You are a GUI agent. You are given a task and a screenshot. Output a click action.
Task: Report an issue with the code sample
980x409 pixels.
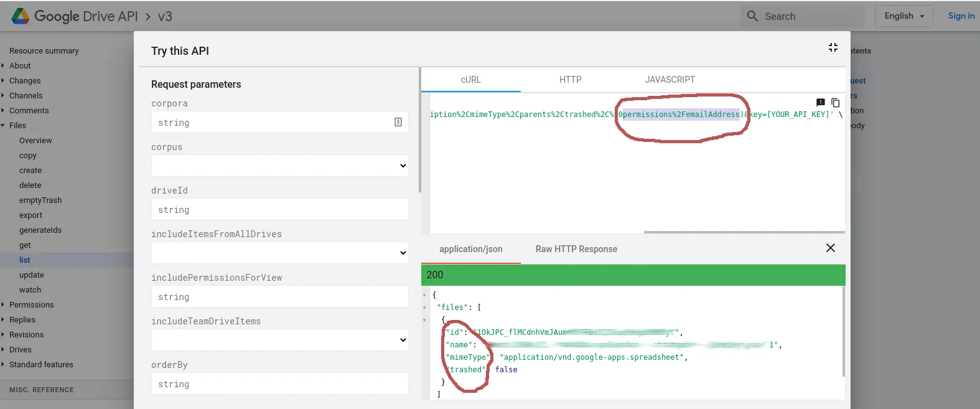820,103
